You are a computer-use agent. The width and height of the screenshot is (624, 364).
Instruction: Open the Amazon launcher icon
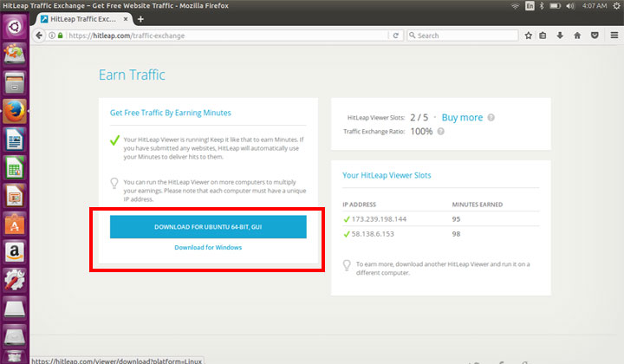15,252
